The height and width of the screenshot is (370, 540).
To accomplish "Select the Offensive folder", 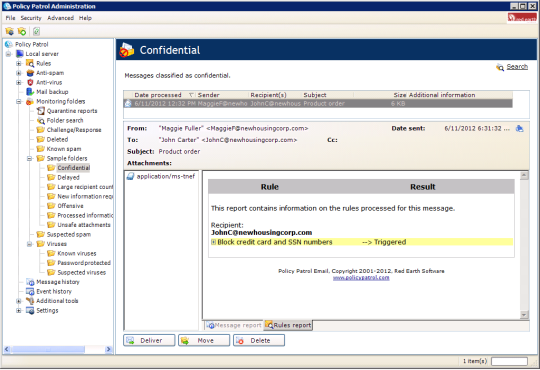I will coord(70,206).
